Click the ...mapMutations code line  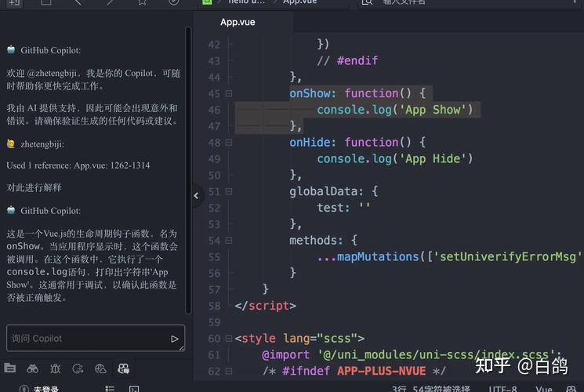[x=449, y=256]
